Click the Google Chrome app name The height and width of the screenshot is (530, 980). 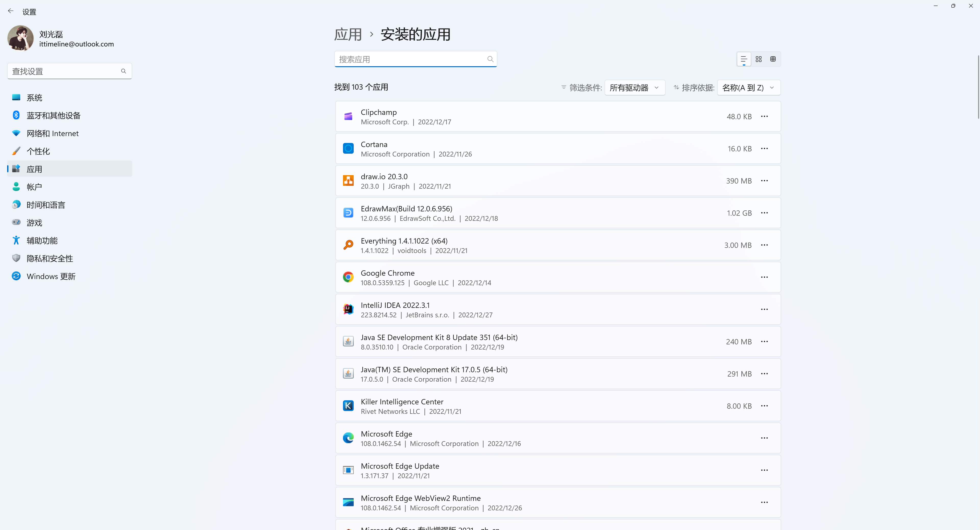[x=388, y=273]
